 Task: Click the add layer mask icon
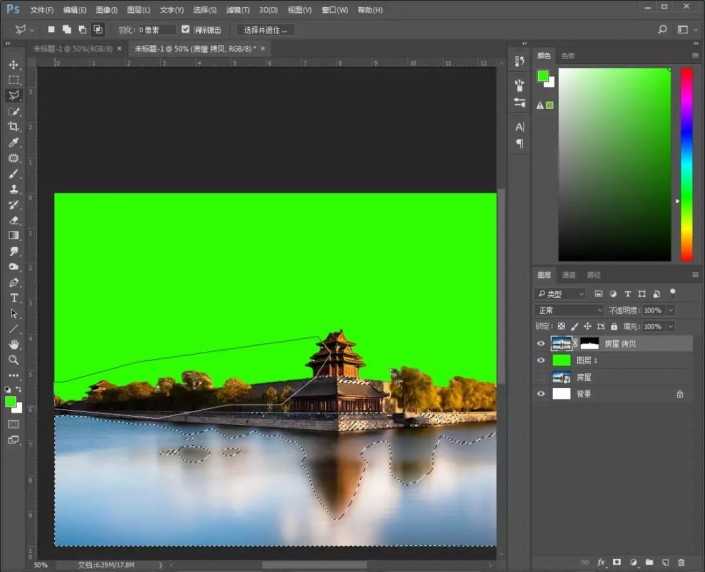coord(617,563)
